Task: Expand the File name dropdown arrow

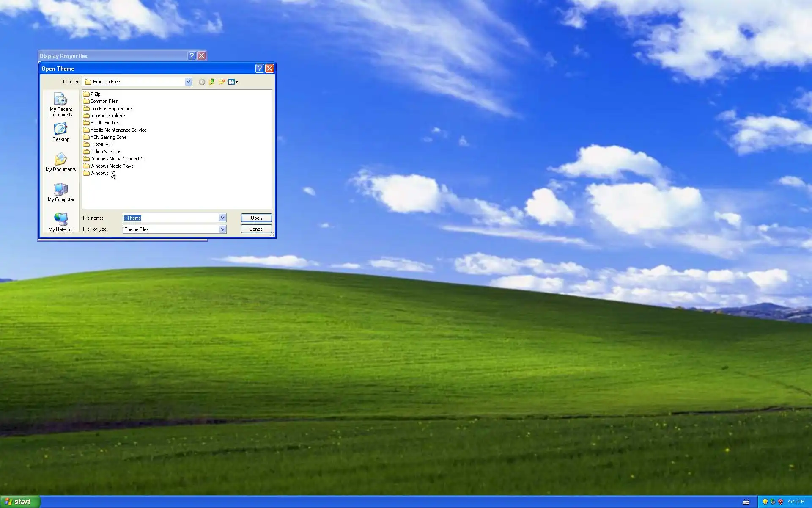Action: point(222,218)
